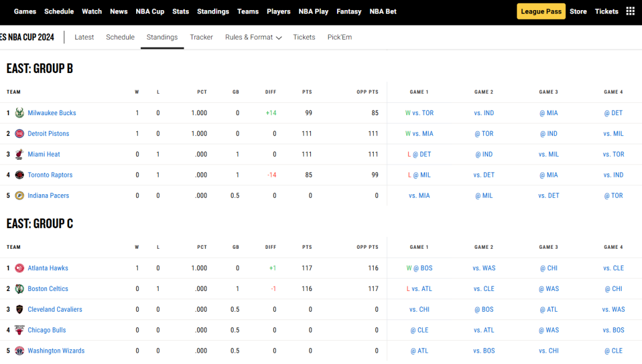Open NBA Cup in the top navigation
The image size is (642, 364).
[x=150, y=11]
